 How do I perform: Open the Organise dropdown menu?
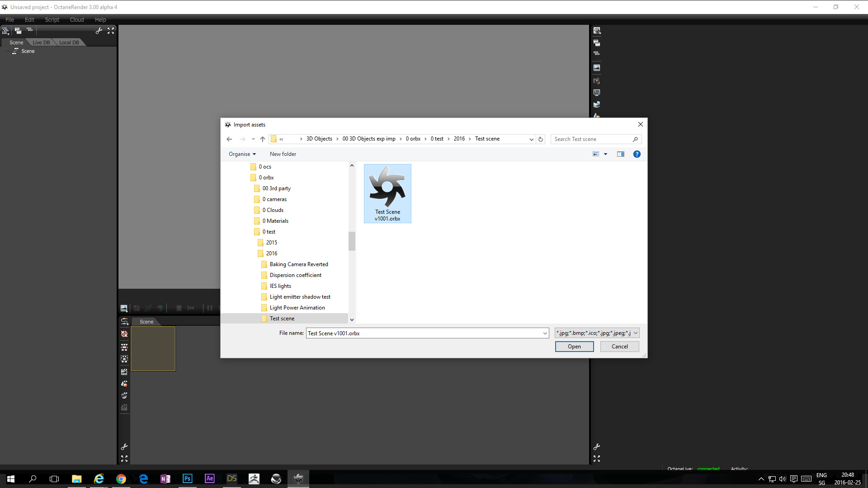click(242, 154)
